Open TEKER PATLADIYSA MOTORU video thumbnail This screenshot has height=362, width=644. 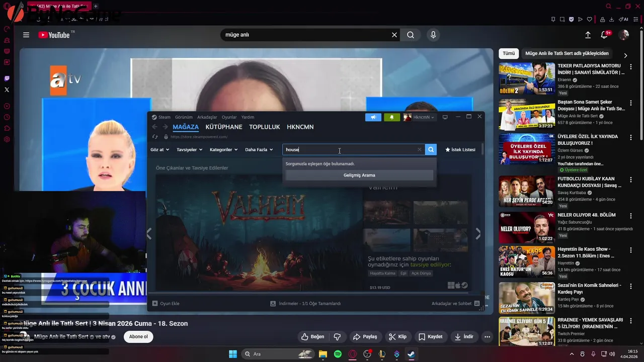coord(527,78)
